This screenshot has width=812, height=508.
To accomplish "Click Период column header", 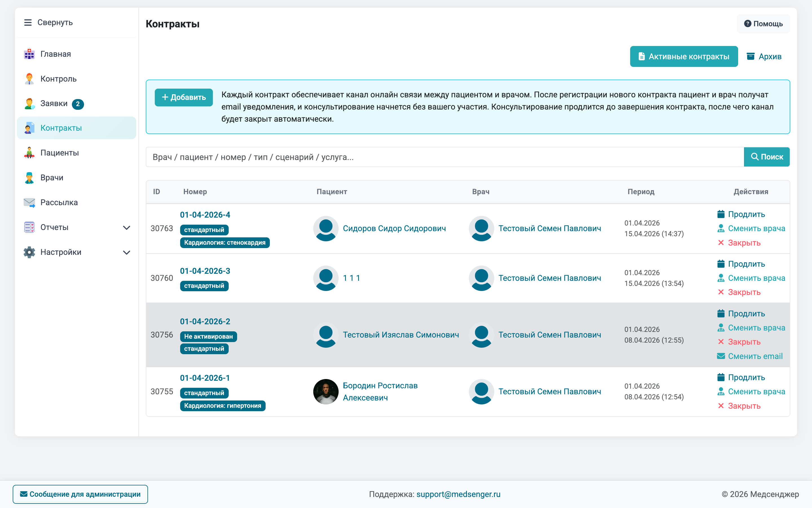I will pos(641,192).
